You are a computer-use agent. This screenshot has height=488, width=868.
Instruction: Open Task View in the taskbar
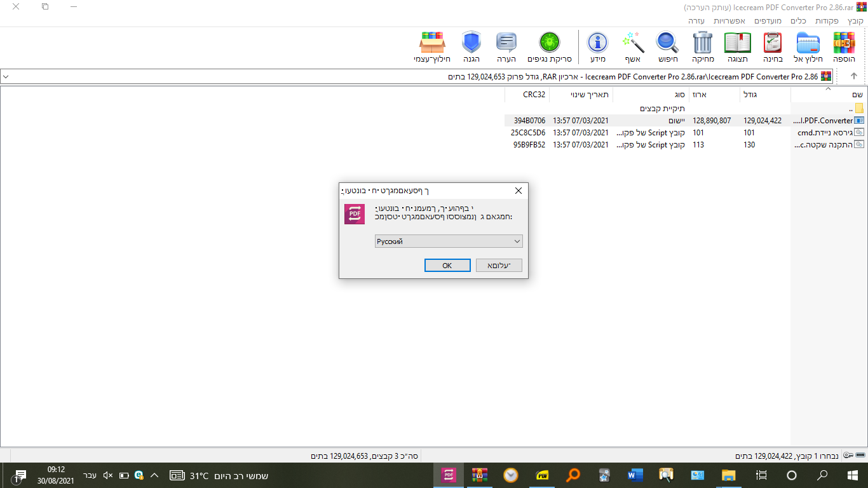click(761, 475)
